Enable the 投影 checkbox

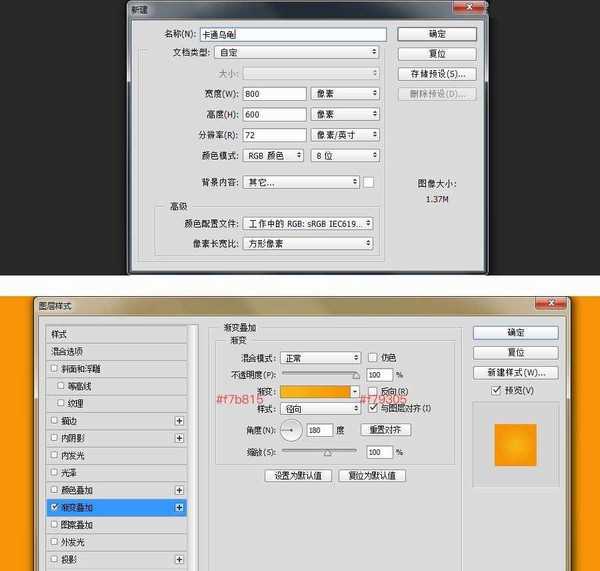tap(54, 559)
